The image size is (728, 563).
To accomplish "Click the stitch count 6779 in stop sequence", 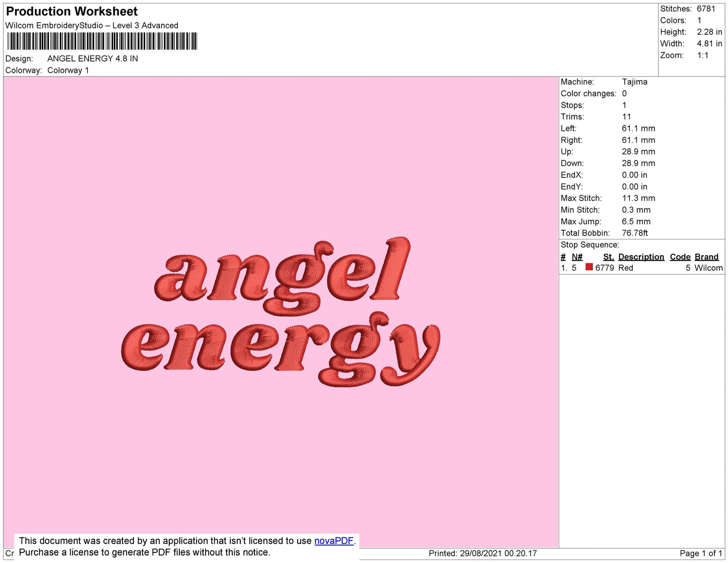I will (605, 268).
